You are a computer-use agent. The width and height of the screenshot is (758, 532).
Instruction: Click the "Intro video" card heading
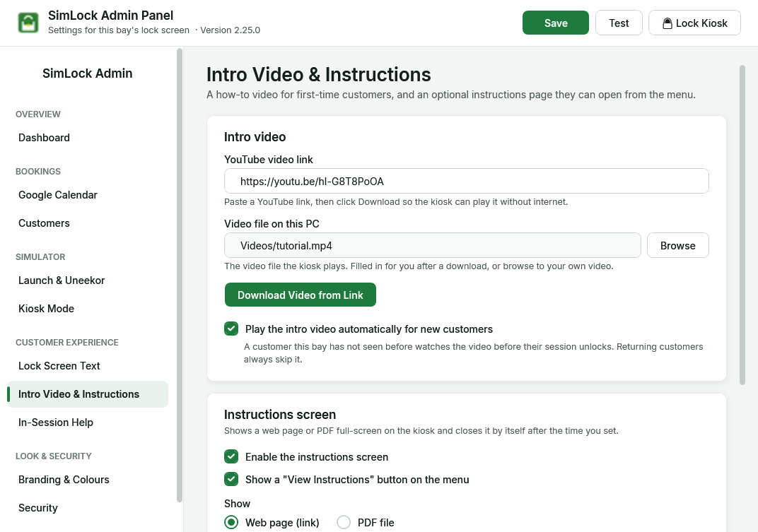point(255,137)
